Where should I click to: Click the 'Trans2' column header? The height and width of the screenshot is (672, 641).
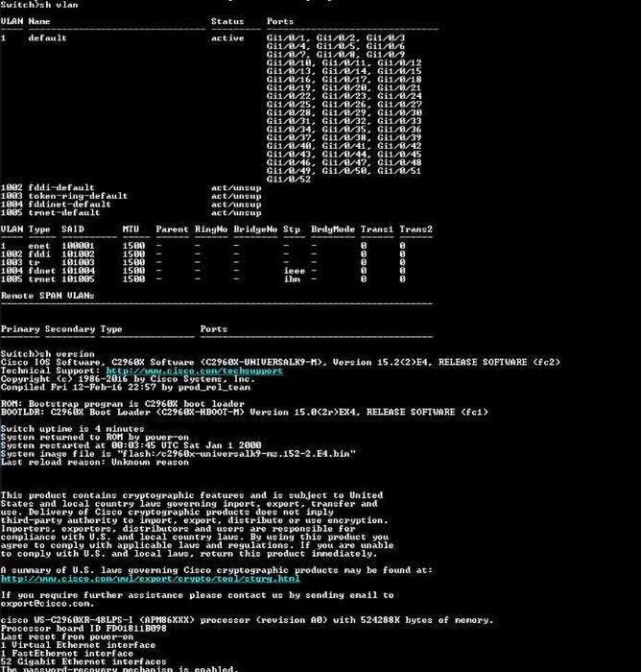point(416,229)
